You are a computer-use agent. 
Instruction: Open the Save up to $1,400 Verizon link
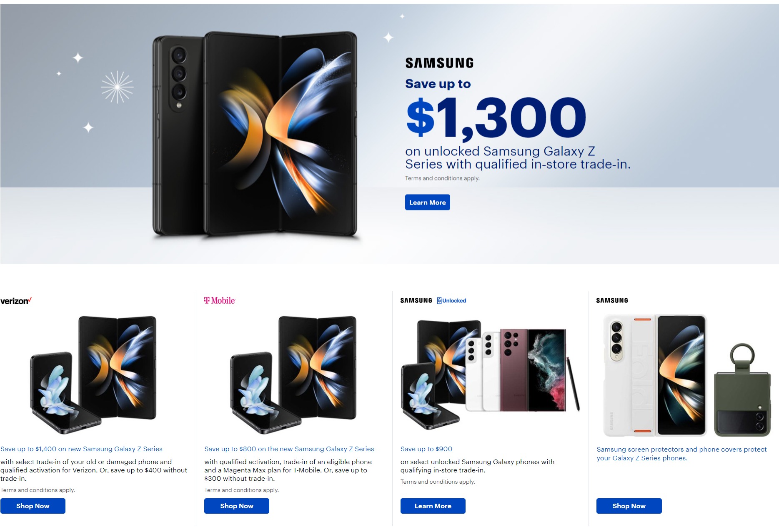(81, 449)
